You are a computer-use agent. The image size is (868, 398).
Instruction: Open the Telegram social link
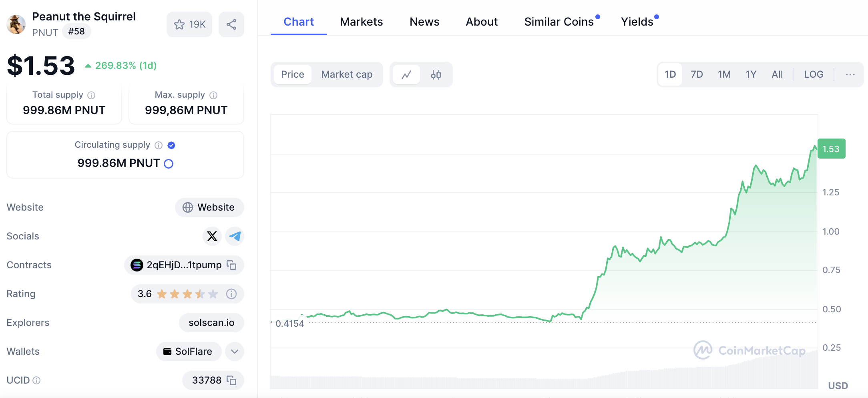click(235, 236)
